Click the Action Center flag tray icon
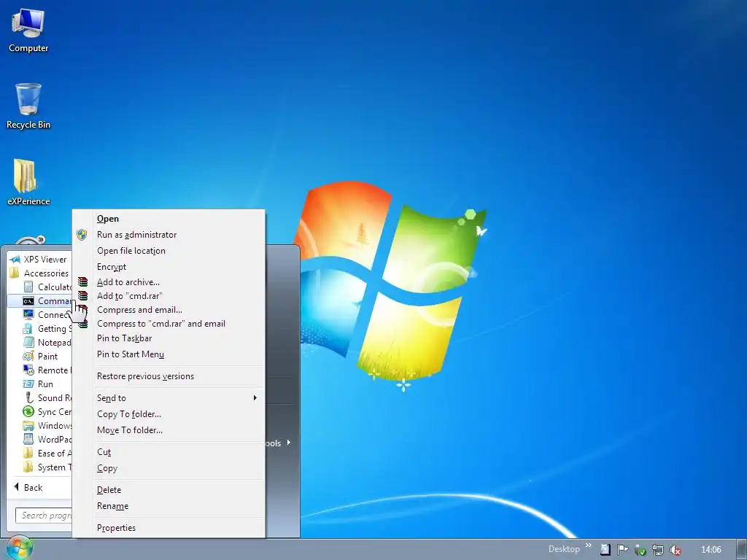Image resolution: width=747 pixels, height=560 pixels. pyautogui.click(x=622, y=550)
